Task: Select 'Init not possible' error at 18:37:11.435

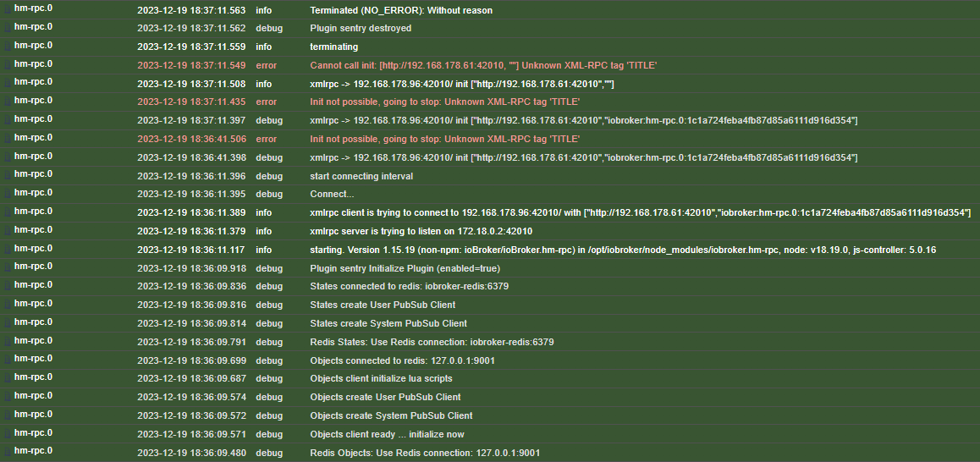Action: [444, 102]
